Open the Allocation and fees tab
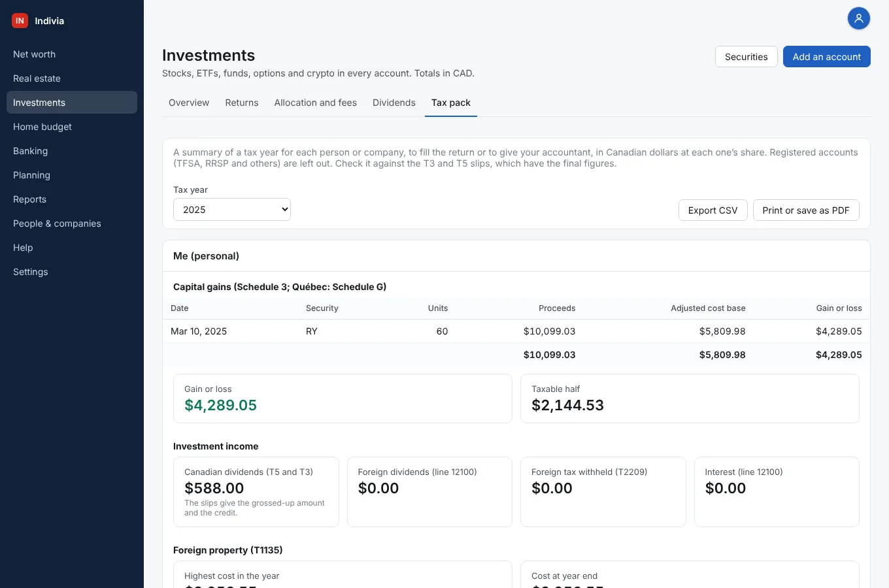This screenshot has height=588, width=889. pos(316,103)
